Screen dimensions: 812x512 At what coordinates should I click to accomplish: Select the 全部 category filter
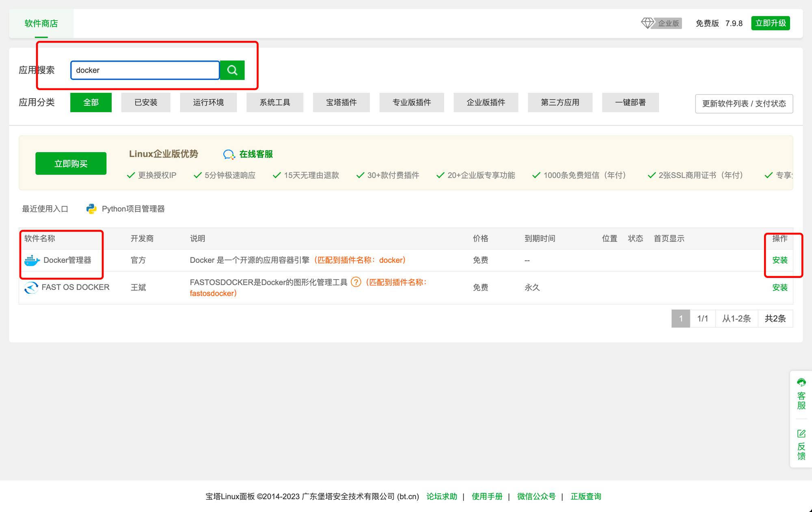pos(91,102)
